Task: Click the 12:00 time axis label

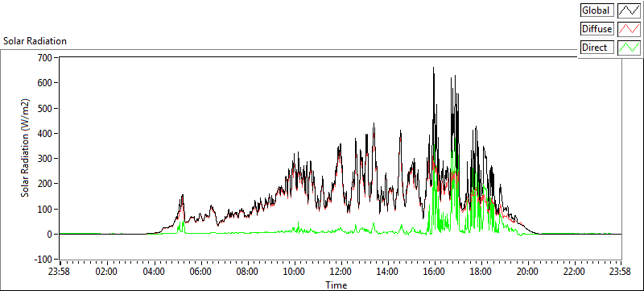Action: (x=341, y=272)
